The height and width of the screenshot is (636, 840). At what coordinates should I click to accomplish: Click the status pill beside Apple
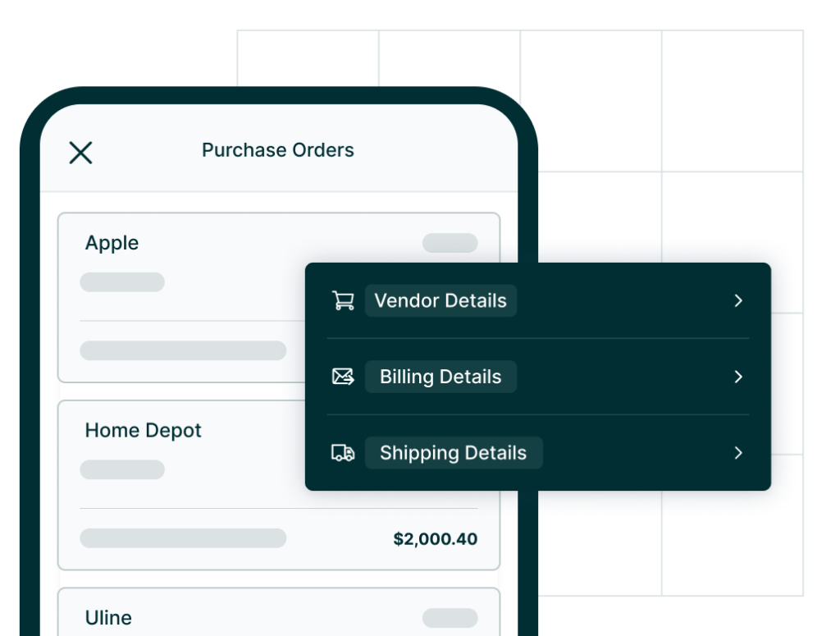(452, 243)
